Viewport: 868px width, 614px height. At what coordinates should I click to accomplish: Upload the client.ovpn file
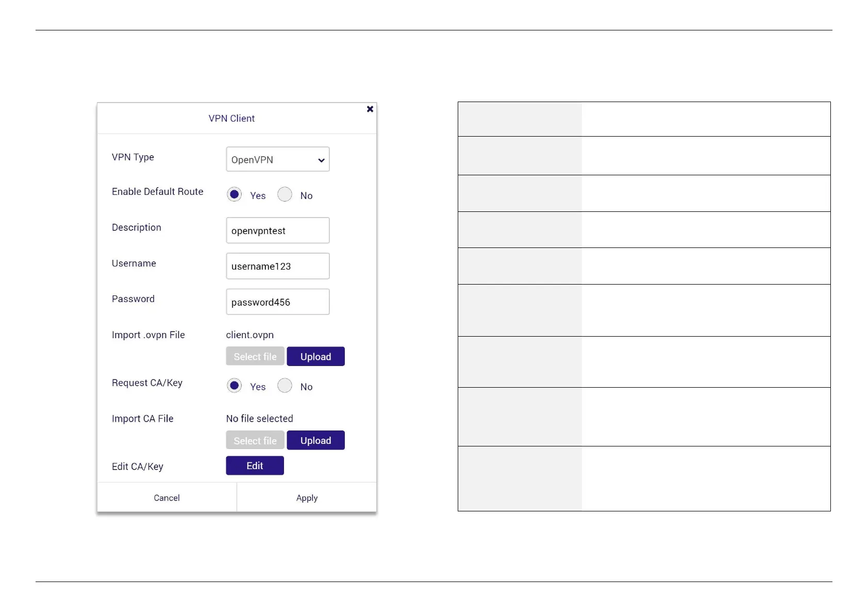(x=315, y=356)
